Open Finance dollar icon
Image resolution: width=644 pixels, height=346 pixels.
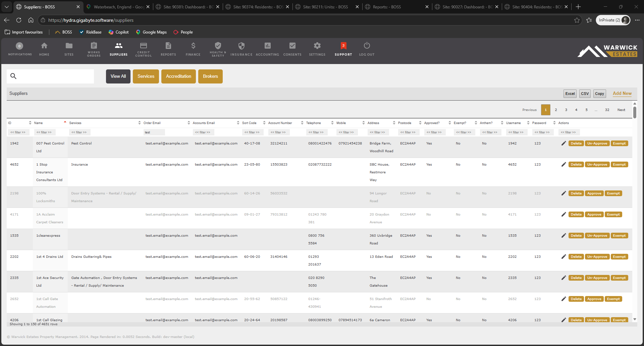[x=193, y=46]
